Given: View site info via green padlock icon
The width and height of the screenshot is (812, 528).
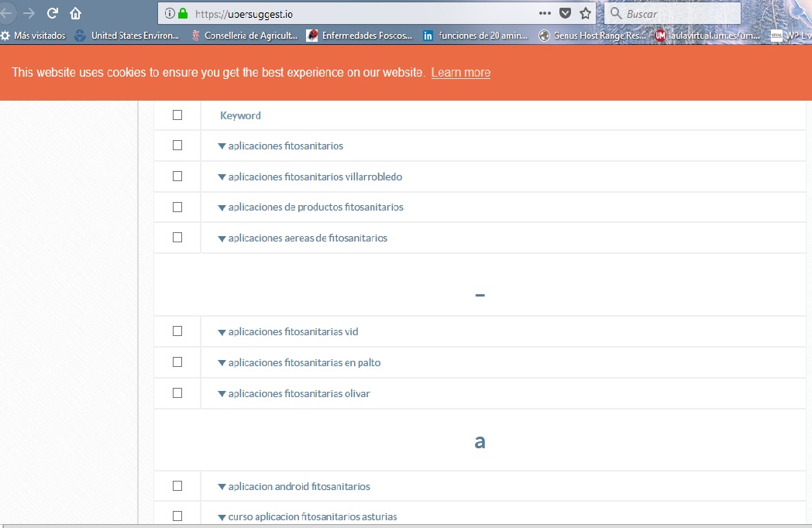Looking at the screenshot, I should [x=183, y=13].
